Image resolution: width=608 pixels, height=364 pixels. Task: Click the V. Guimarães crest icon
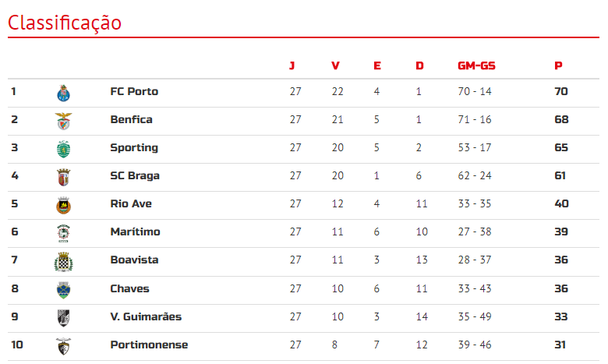(x=63, y=318)
